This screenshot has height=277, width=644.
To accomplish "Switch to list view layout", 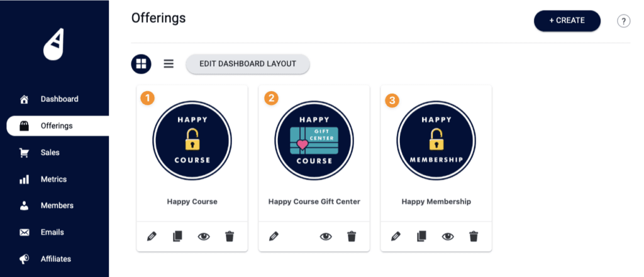I will [169, 64].
